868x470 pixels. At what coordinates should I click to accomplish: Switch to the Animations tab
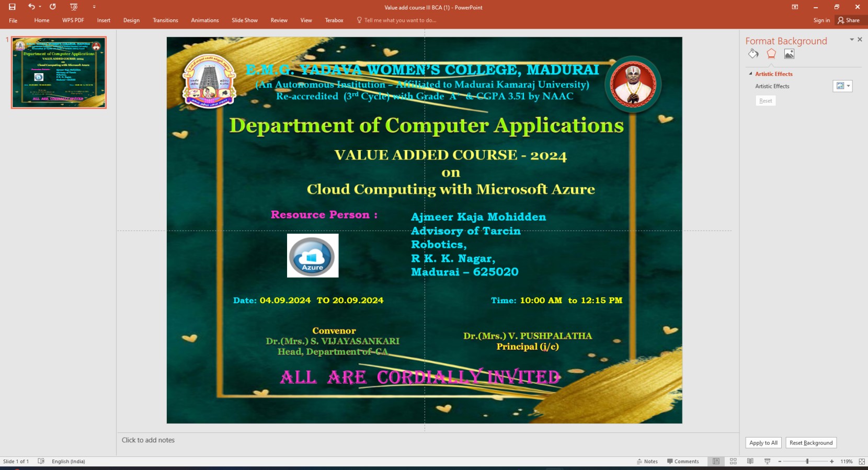point(205,20)
